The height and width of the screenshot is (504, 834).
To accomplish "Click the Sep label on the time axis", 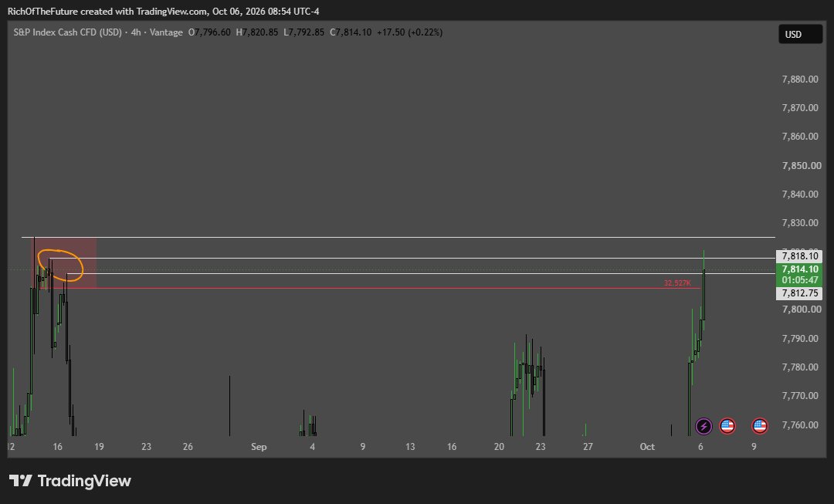I will [259, 447].
